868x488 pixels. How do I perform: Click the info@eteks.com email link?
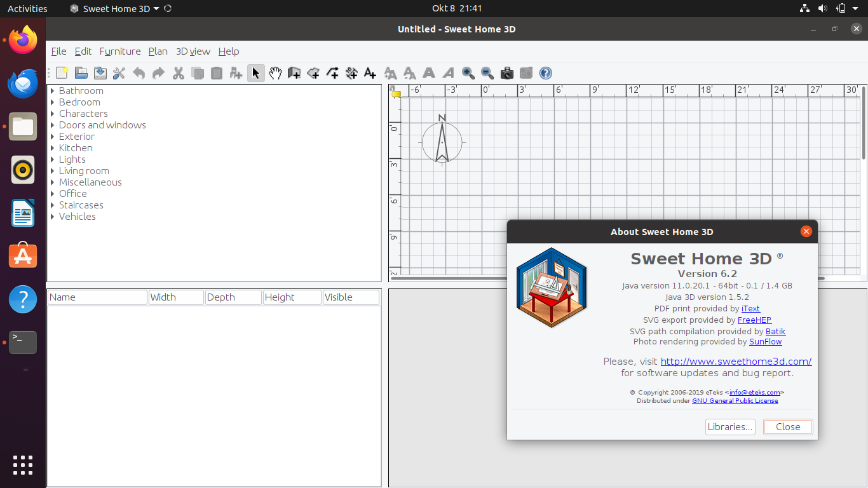(x=755, y=393)
